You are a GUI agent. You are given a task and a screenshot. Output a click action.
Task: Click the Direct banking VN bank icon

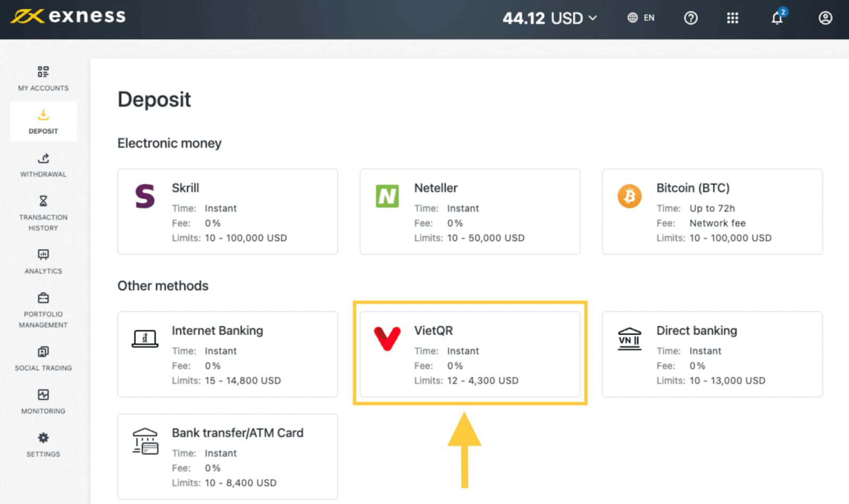pyautogui.click(x=630, y=339)
